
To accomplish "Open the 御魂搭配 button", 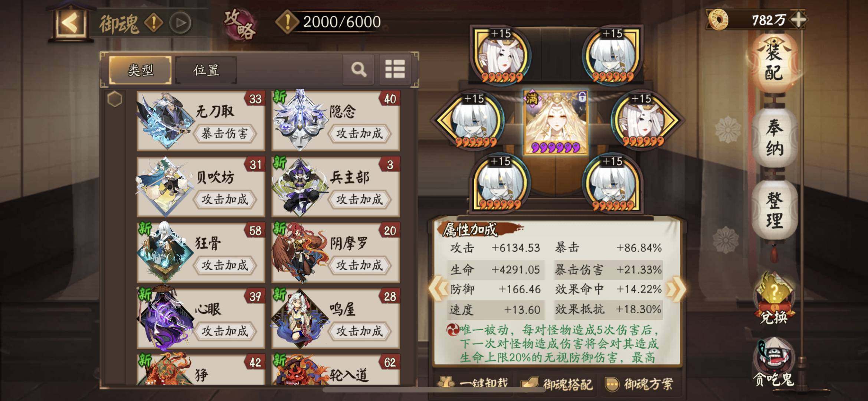I will point(557,384).
